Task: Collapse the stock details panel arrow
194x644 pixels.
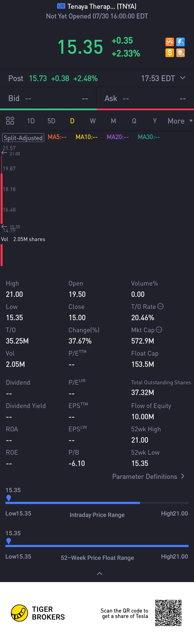Action: pos(100,573)
